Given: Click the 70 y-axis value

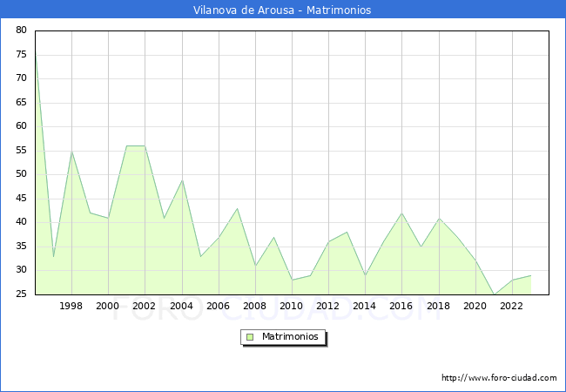Looking at the screenshot, I should coord(21,78).
